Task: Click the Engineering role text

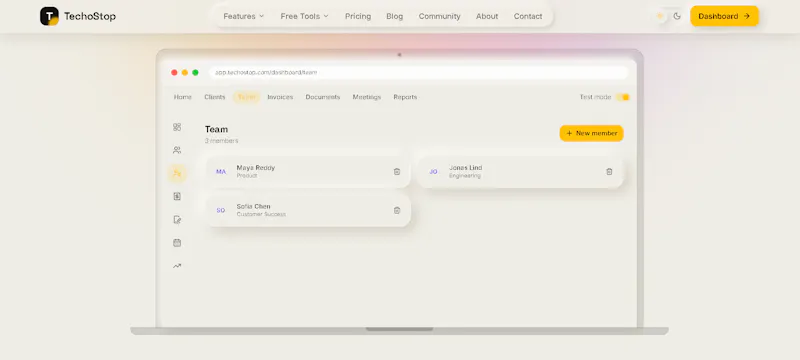Action: click(x=465, y=176)
